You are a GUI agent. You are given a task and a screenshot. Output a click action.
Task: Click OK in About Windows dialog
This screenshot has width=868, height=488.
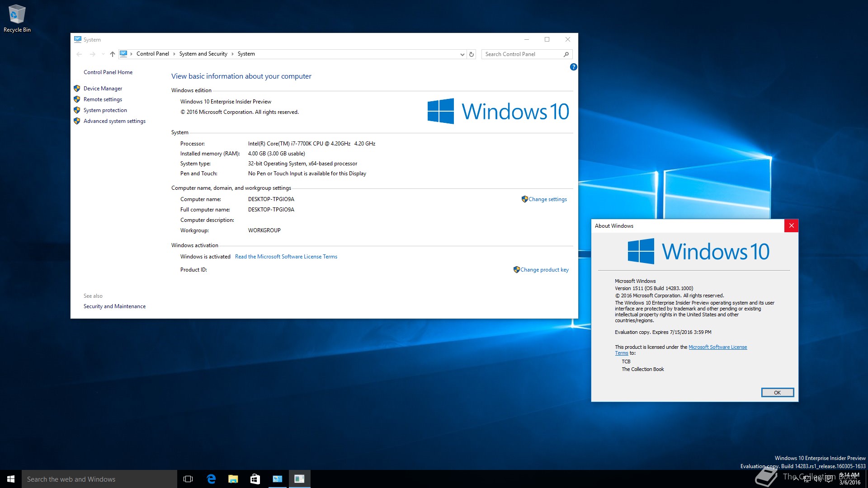[777, 393]
